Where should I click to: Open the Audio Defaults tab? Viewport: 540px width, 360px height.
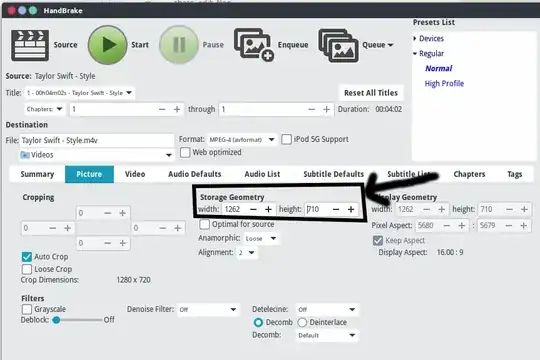point(195,174)
